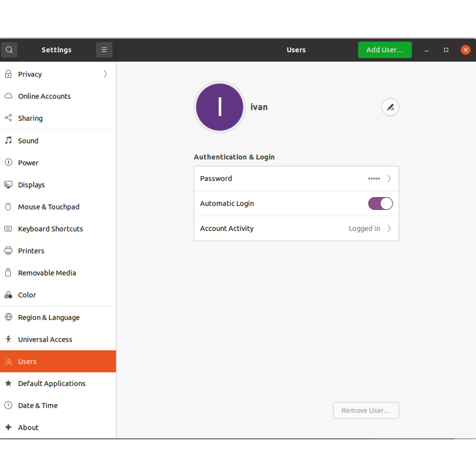The height and width of the screenshot is (476, 476).
Task: Click the Date & Time clock icon
Action: [8, 406]
